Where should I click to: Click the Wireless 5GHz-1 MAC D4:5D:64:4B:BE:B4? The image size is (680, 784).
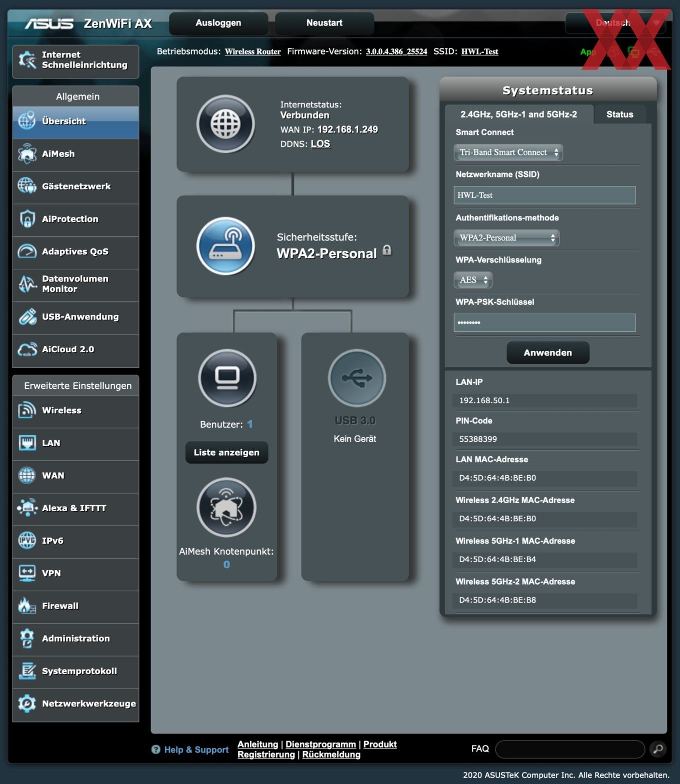click(497, 559)
